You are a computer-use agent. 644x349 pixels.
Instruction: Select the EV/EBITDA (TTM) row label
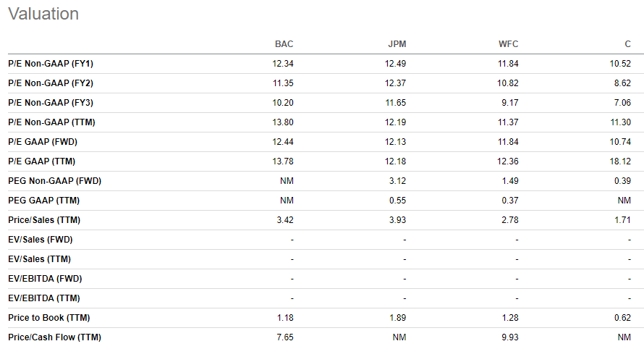tap(44, 298)
